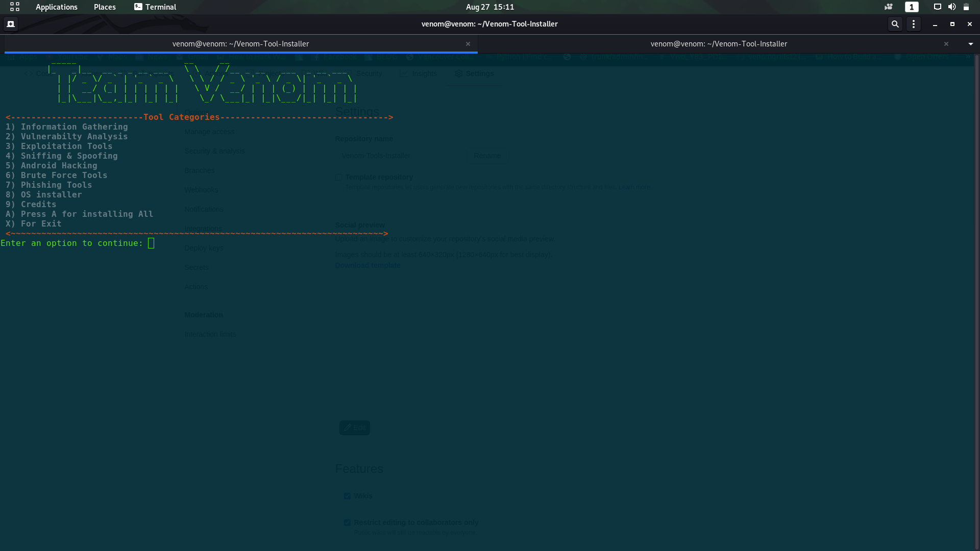
Task: Click Places menu in taskbar
Action: click(104, 7)
